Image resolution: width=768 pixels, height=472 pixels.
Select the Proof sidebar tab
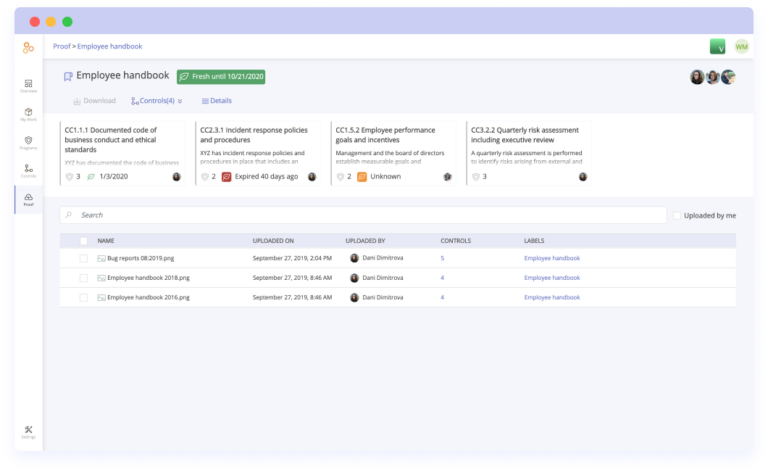28,199
